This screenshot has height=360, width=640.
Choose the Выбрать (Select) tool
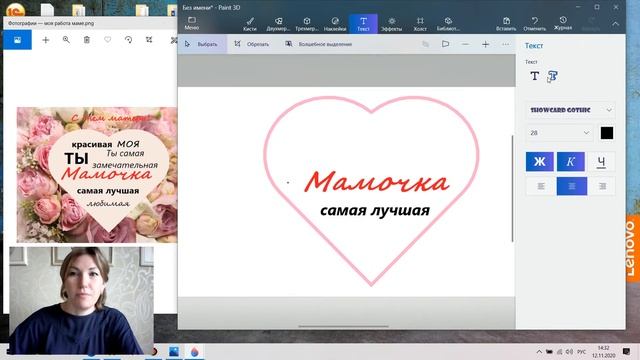coord(202,44)
